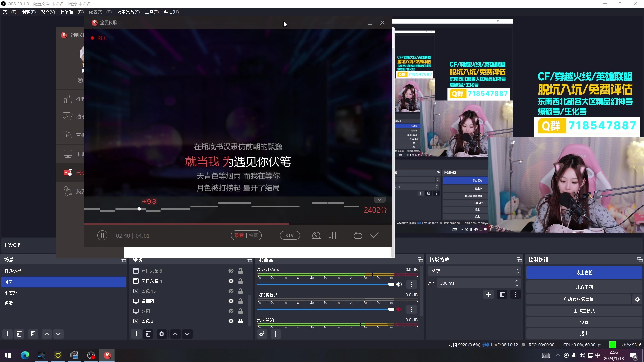This screenshot has width=644, height=362.
Task: Finish recording with the checkmark icon
Action: (x=374, y=235)
